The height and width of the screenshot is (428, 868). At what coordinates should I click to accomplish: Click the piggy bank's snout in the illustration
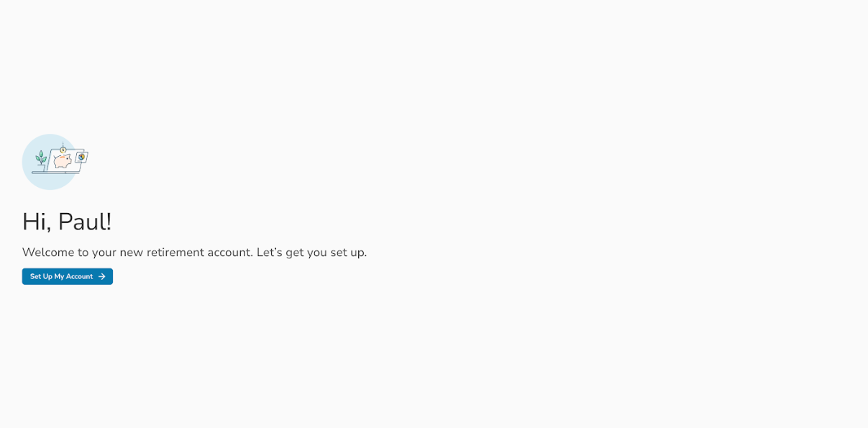coord(70,160)
